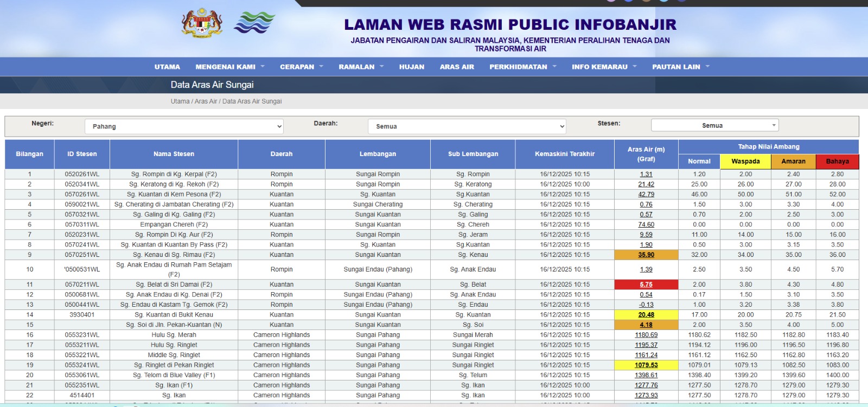Click the blue-green wave JPS logo

point(254,23)
